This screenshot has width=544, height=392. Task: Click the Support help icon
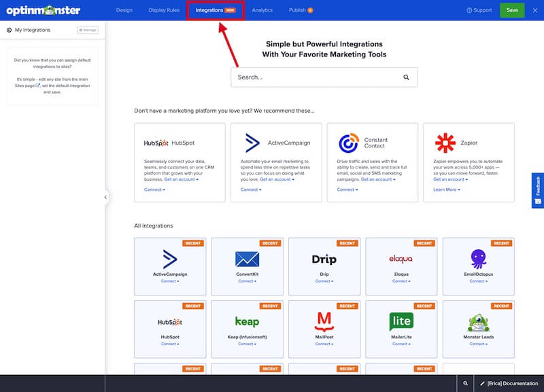(469, 10)
